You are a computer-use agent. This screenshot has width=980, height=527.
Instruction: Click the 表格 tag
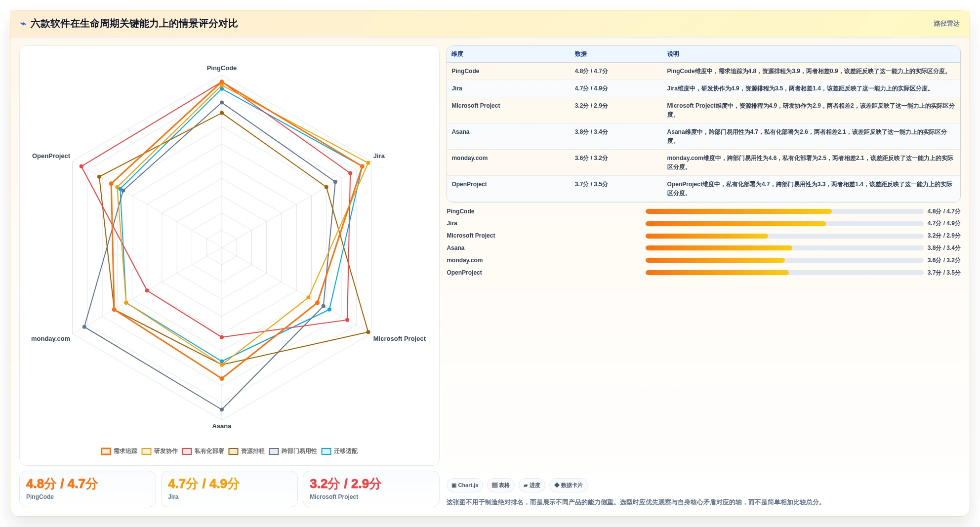pos(501,486)
